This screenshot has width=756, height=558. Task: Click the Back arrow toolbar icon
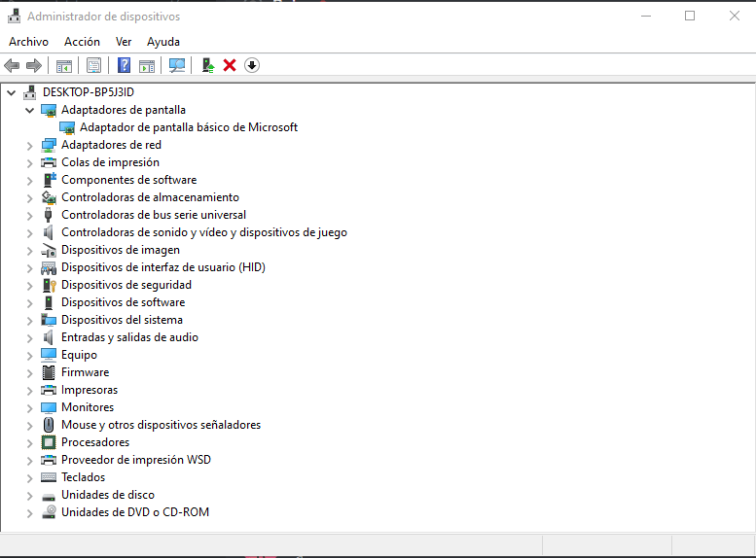(x=12, y=65)
